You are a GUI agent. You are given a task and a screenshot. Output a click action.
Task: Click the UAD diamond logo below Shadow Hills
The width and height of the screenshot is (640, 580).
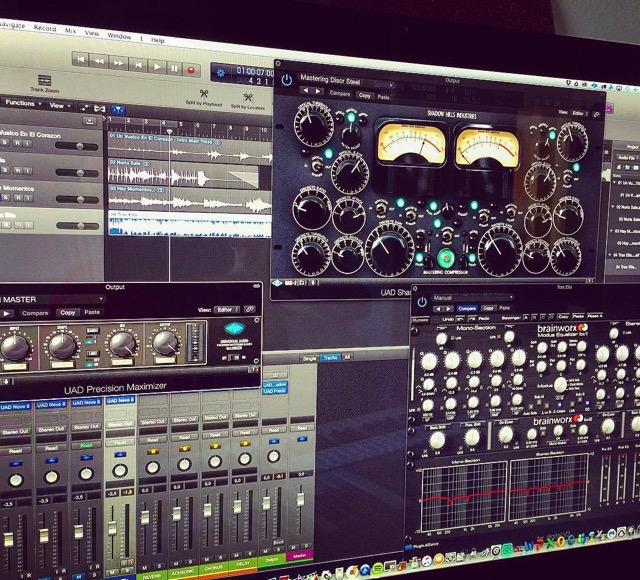pyautogui.click(x=277, y=283)
